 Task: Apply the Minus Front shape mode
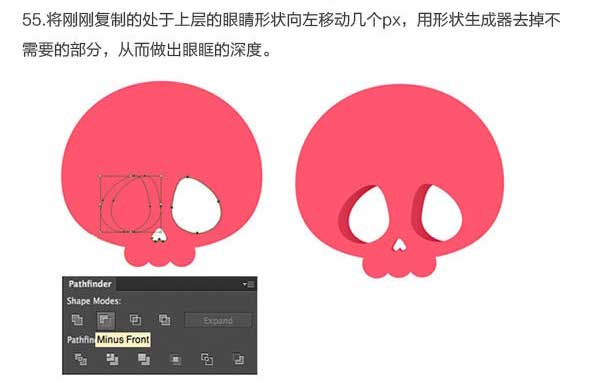click(106, 320)
